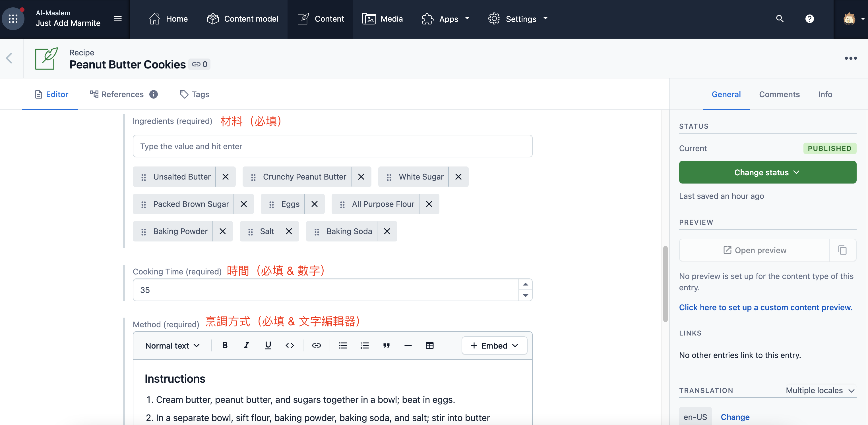Copy the preview URL icon
This screenshot has width=868, height=425.
click(842, 250)
